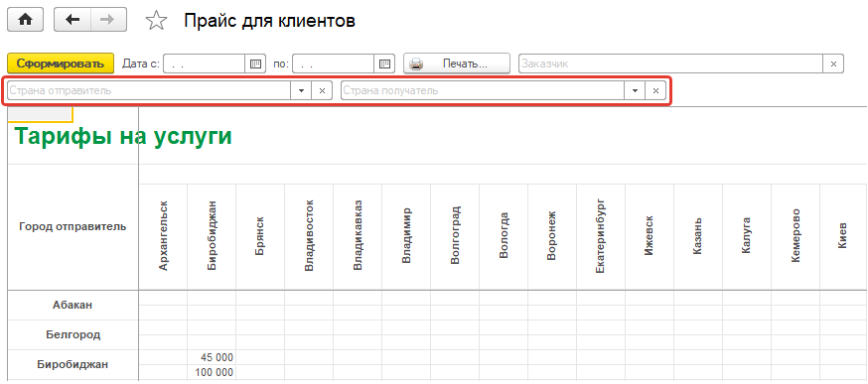Click into Страна получатель input field
This screenshot has width=868, height=384.
(483, 90)
